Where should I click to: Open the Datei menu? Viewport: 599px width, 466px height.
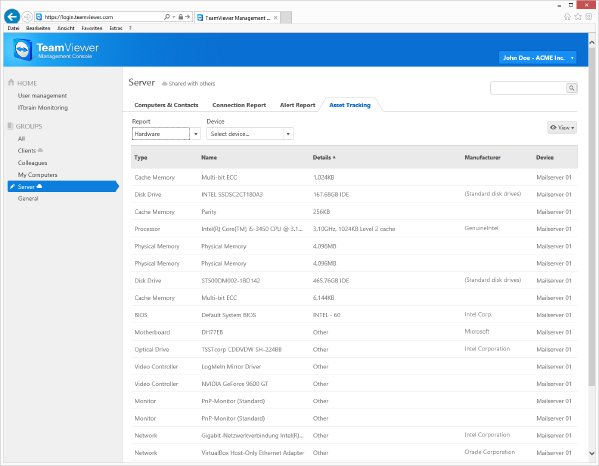pos(13,28)
